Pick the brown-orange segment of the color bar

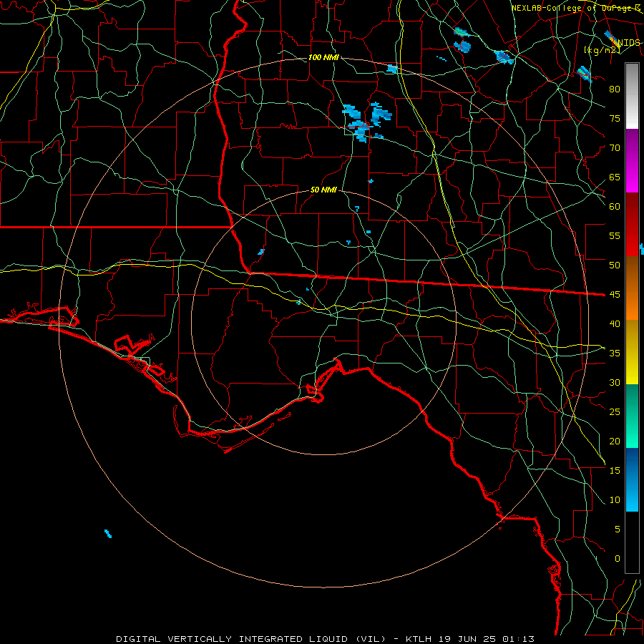632,288
